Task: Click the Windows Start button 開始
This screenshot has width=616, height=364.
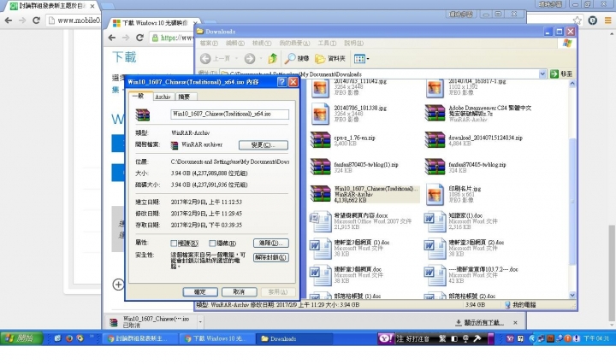Action: pos(22,338)
